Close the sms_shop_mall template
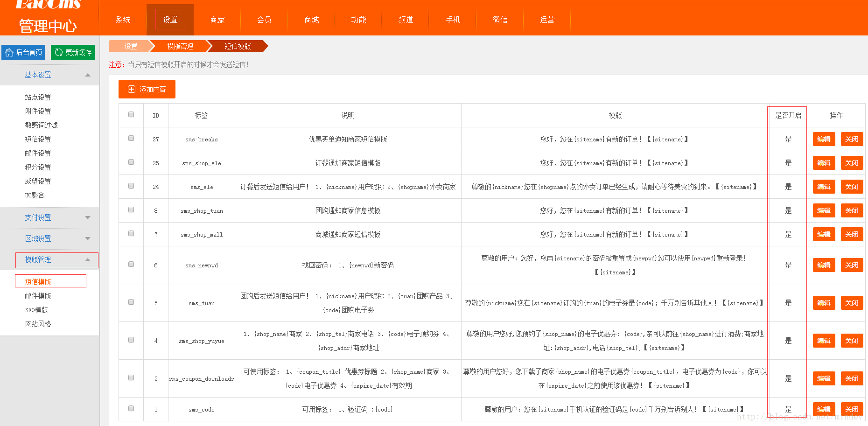Viewport: 868px width, 426px height. point(852,234)
